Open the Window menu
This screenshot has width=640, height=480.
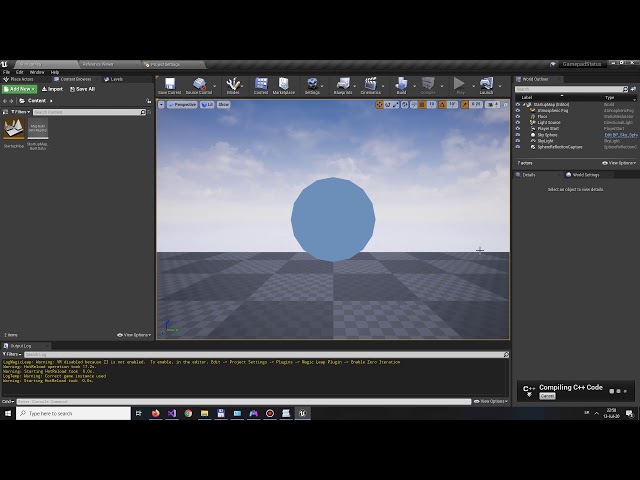(37, 72)
